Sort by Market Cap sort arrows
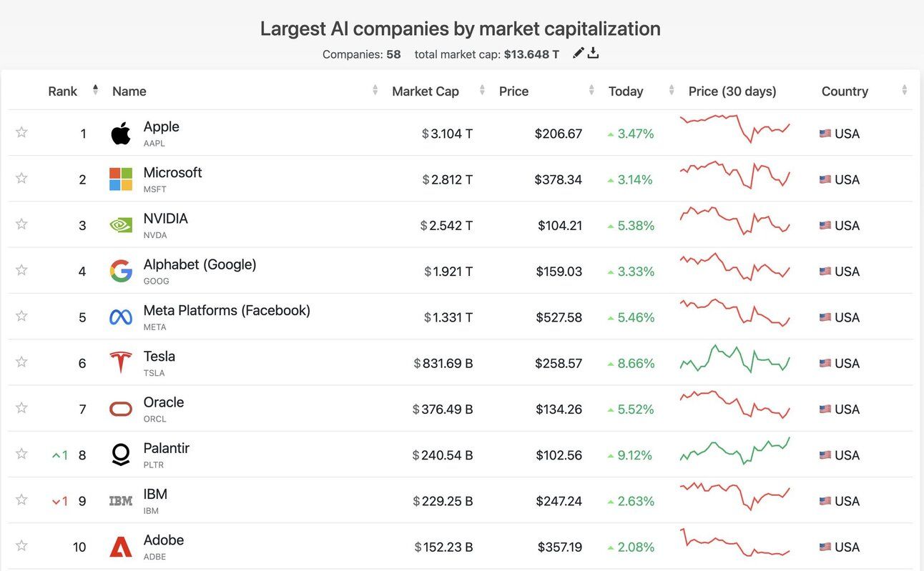The width and height of the screenshot is (924, 571). tap(482, 90)
